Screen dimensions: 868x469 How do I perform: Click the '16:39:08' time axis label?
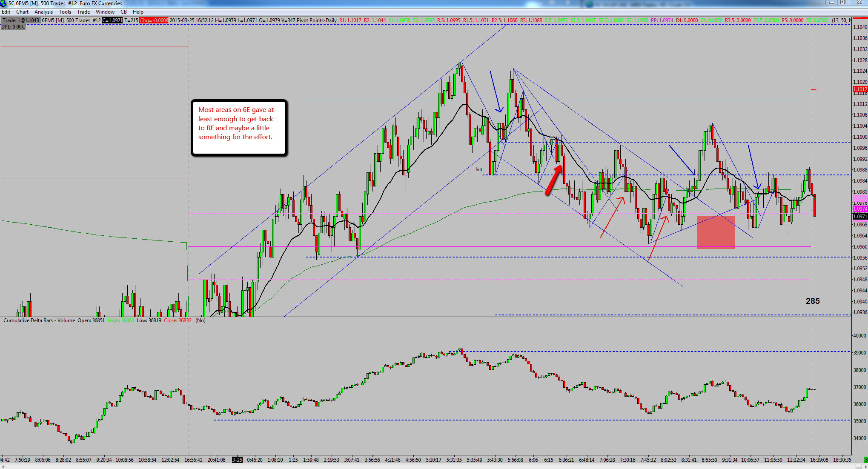pyautogui.click(x=819, y=460)
